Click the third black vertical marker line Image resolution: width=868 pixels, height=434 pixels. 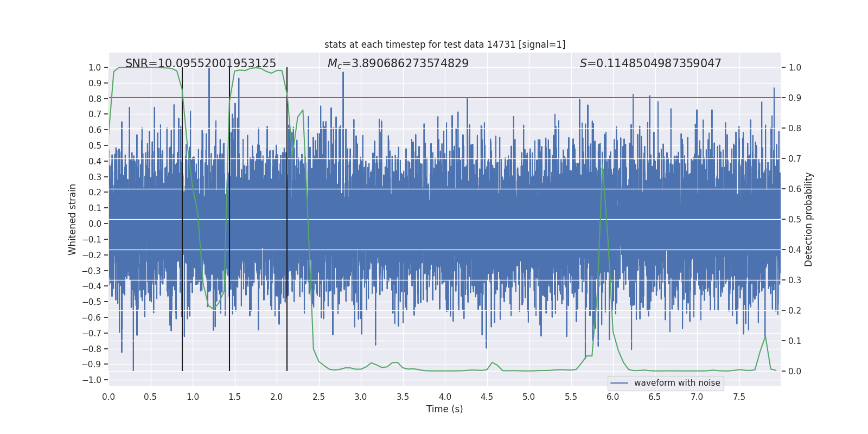pyautogui.click(x=287, y=217)
